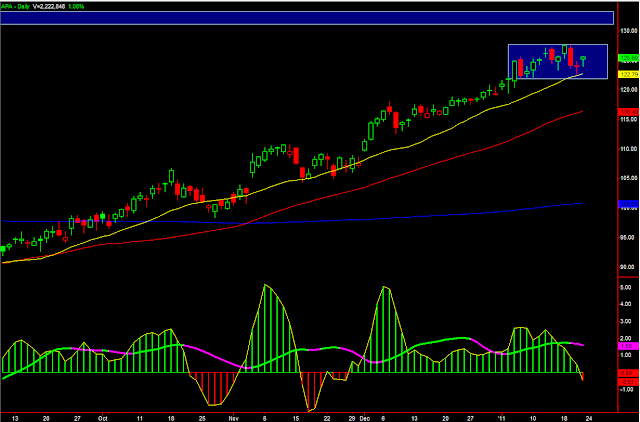Click the 110.00 price axis label
The width and height of the screenshot is (640, 422).
[629, 149]
